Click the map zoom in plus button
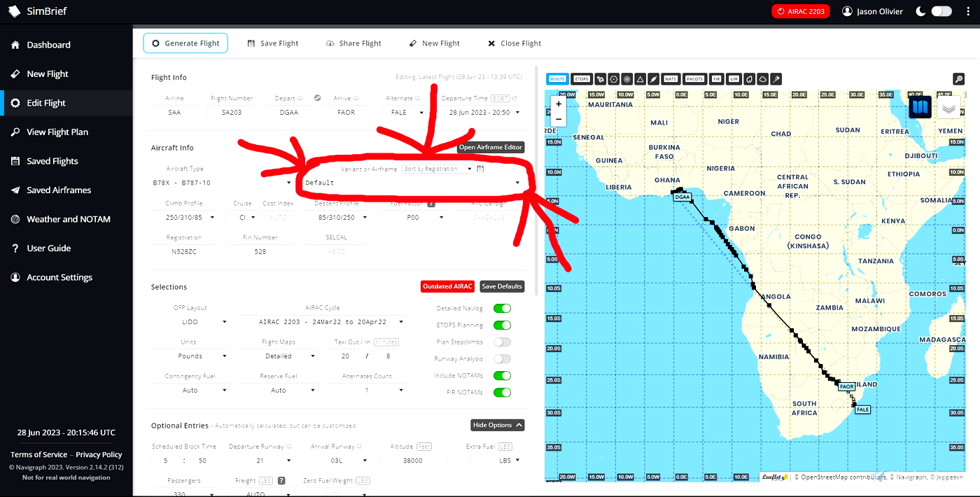 click(559, 104)
